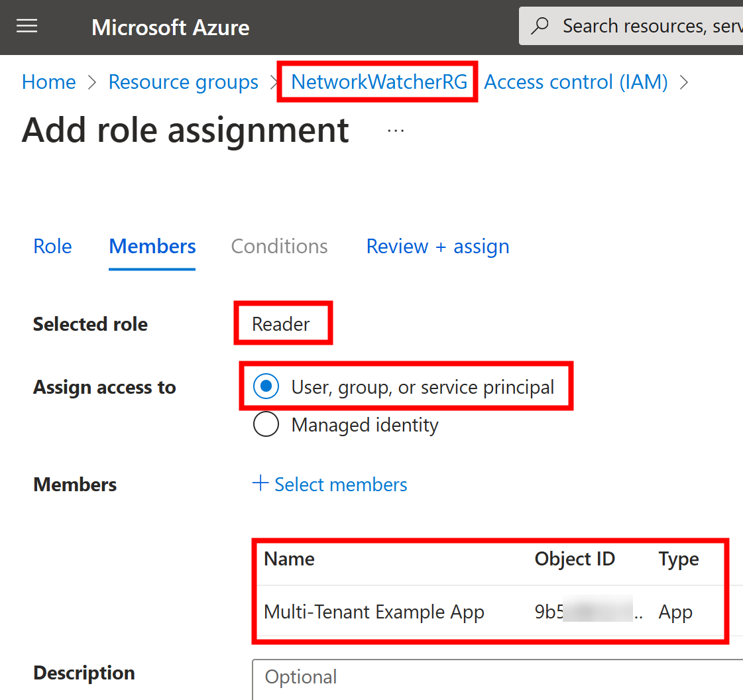This screenshot has width=743, height=700.
Task: Select the Conditions tab
Action: coord(279,247)
